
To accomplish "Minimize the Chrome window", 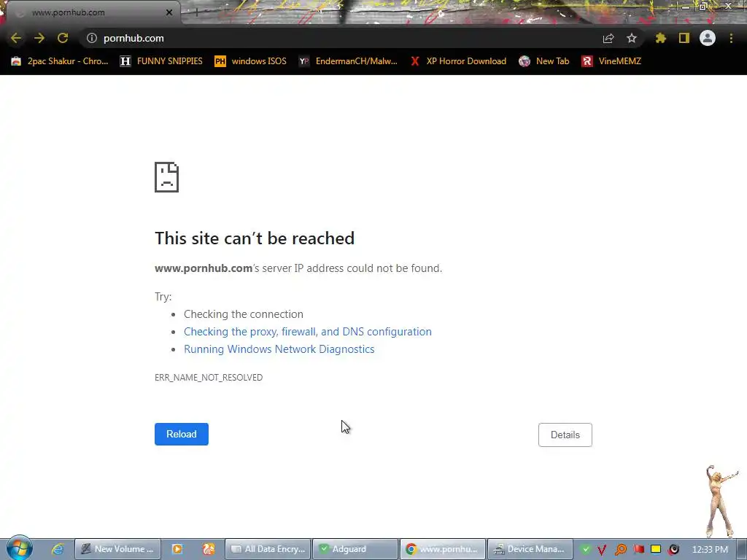I will 686,6.
